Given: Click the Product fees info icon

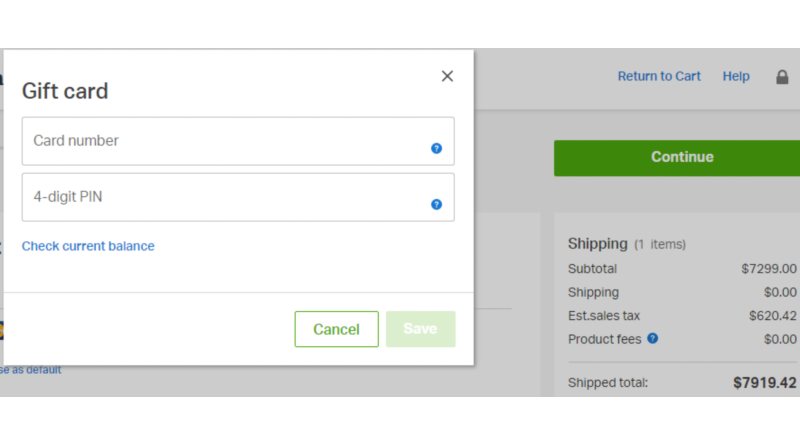Looking at the screenshot, I should (653, 339).
